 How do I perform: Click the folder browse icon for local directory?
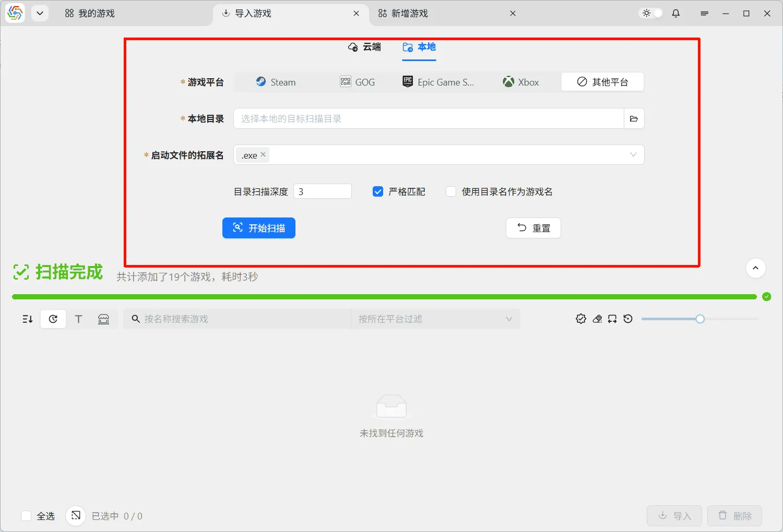634,119
